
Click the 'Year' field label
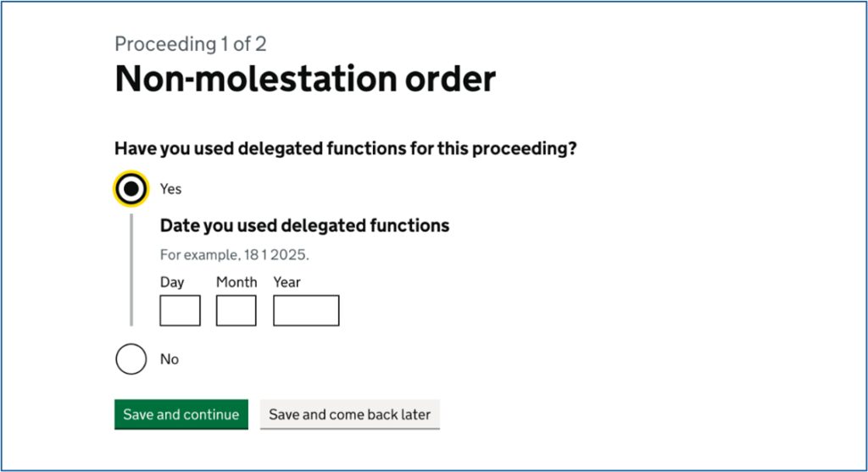[287, 282]
